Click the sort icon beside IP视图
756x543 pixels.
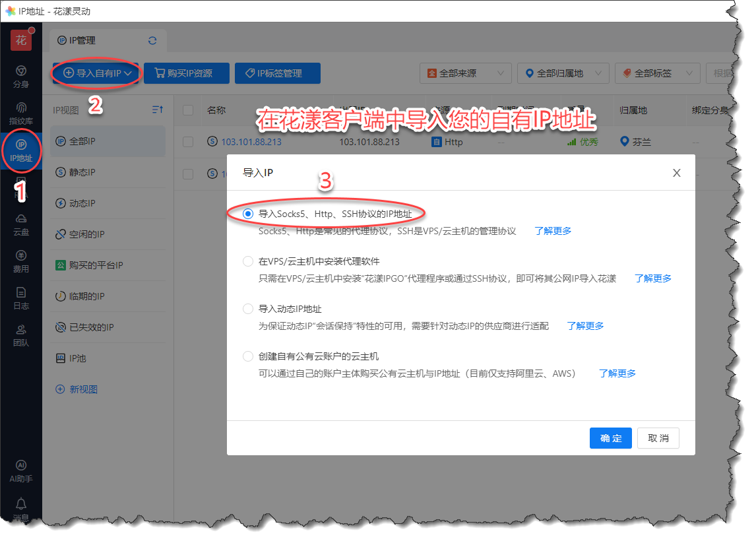[x=158, y=110]
